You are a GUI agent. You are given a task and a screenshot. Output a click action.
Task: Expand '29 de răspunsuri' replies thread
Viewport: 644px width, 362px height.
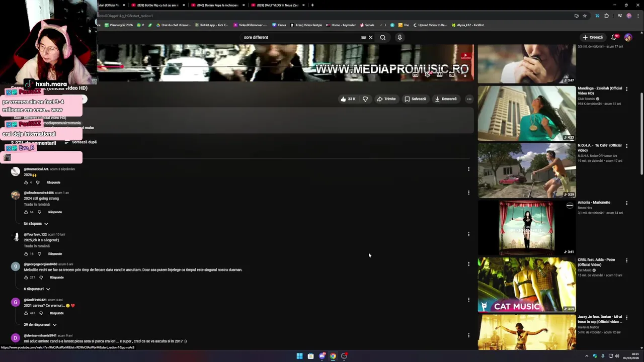(x=40, y=325)
